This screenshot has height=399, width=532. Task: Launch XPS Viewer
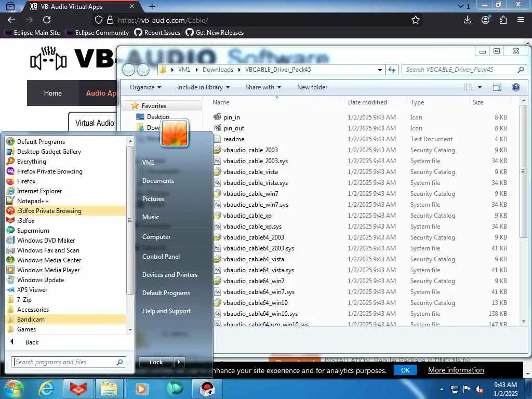32,289
